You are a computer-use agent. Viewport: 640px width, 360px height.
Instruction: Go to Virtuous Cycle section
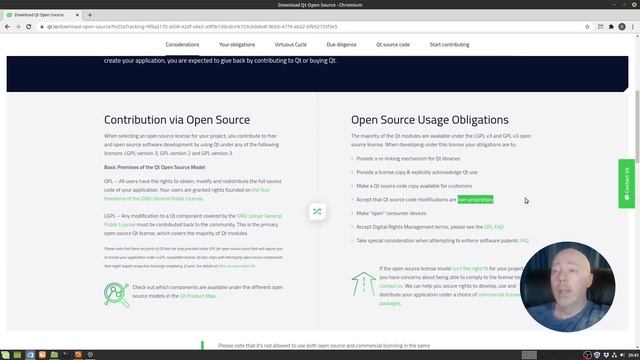pyautogui.click(x=290, y=44)
